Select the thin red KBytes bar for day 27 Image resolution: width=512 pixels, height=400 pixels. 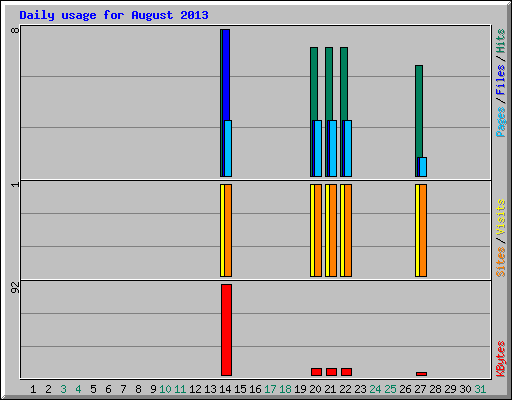pos(421,374)
